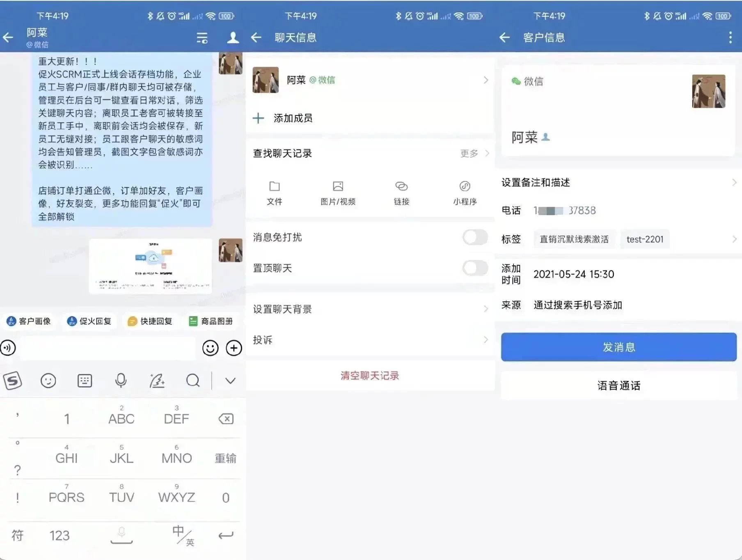The width and height of the screenshot is (742, 560).
Task: Tap the backspace delete key
Action: pos(226,419)
